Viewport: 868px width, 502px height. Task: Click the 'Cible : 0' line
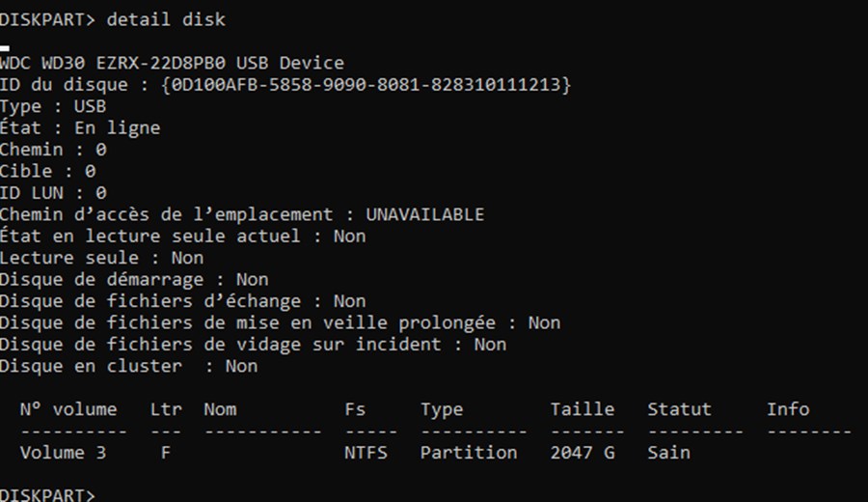coord(48,171)
